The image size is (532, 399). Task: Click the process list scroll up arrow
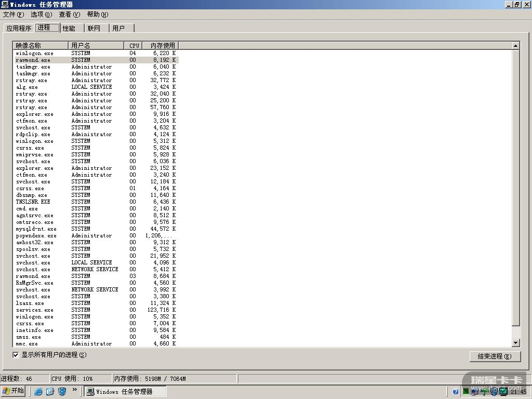point(515,46)
